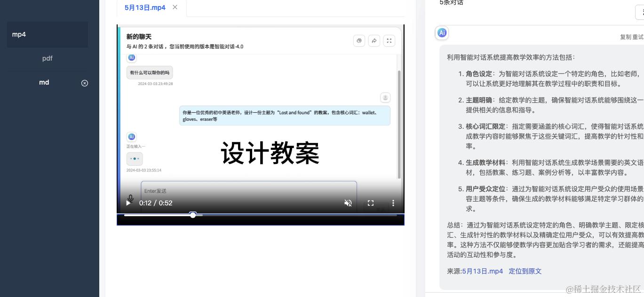Click the fullscreen icon in the video player

coord(371,203)
